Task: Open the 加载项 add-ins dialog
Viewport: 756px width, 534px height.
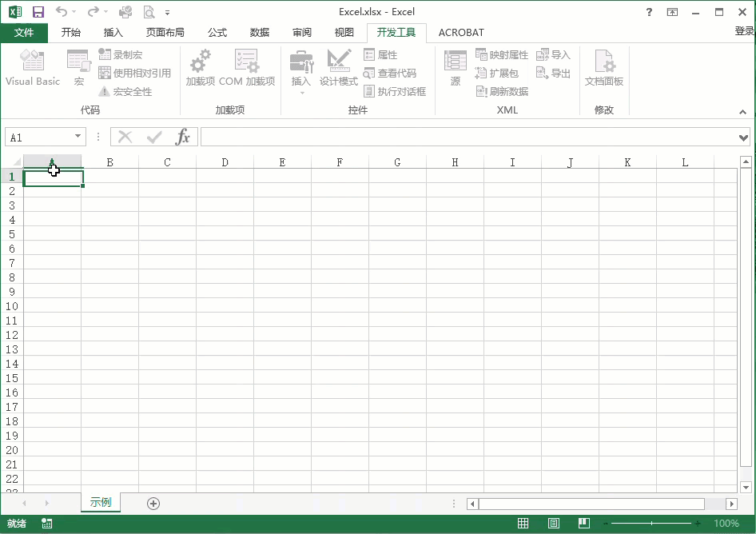Action: (x=200, y=67)
